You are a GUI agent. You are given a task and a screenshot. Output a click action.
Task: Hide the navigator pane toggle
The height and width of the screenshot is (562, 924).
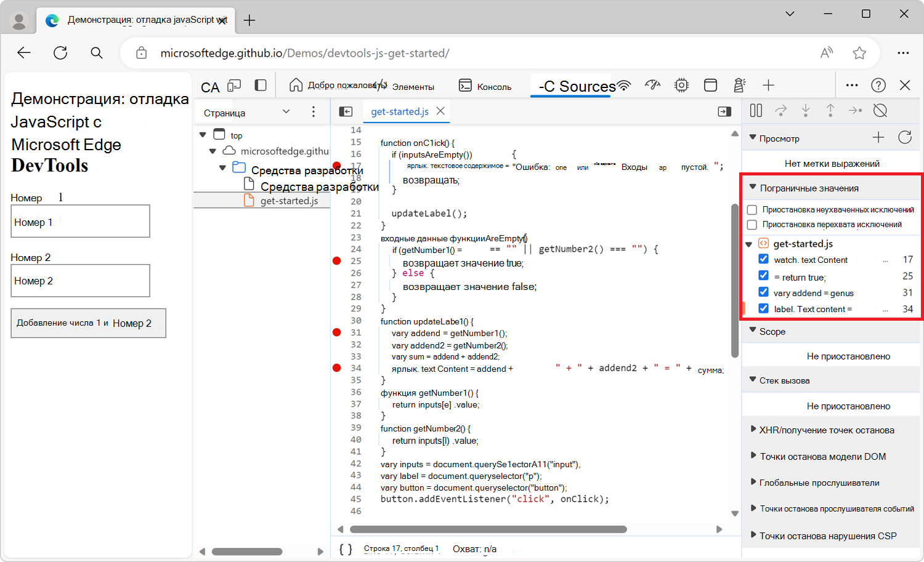point(346,111)
